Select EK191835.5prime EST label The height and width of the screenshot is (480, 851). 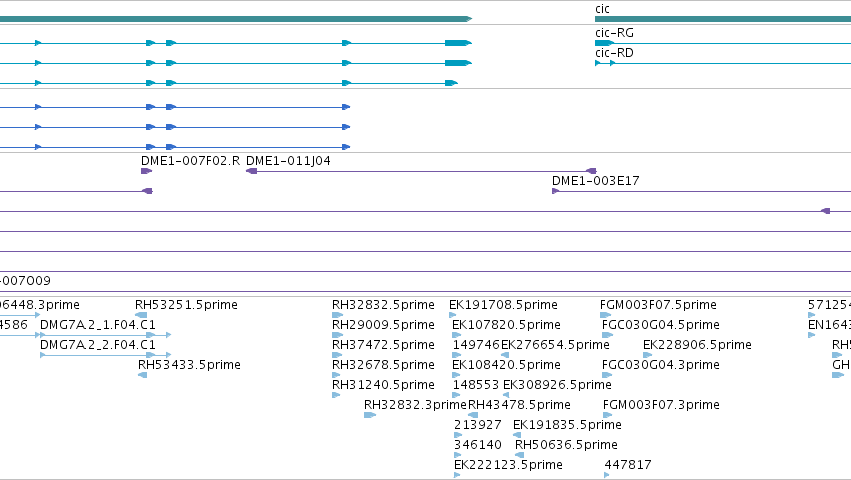click(x=567, y=425)
